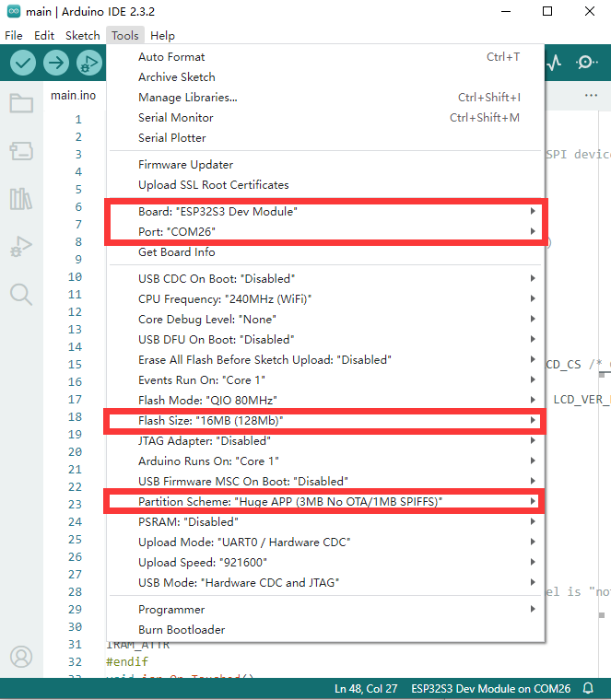Expand Port "COM26" submenu
Screen dimensions: 611x700
325,232
